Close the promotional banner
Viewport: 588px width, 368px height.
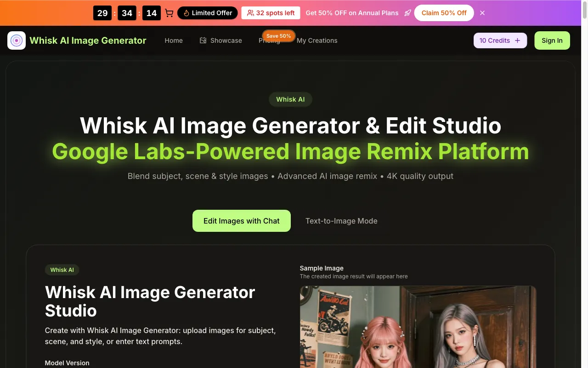click(x=482, y=13)
